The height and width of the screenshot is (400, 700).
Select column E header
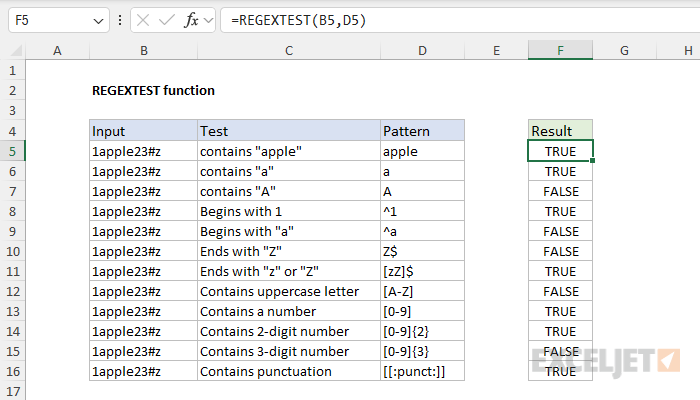[x=496, y=50]
